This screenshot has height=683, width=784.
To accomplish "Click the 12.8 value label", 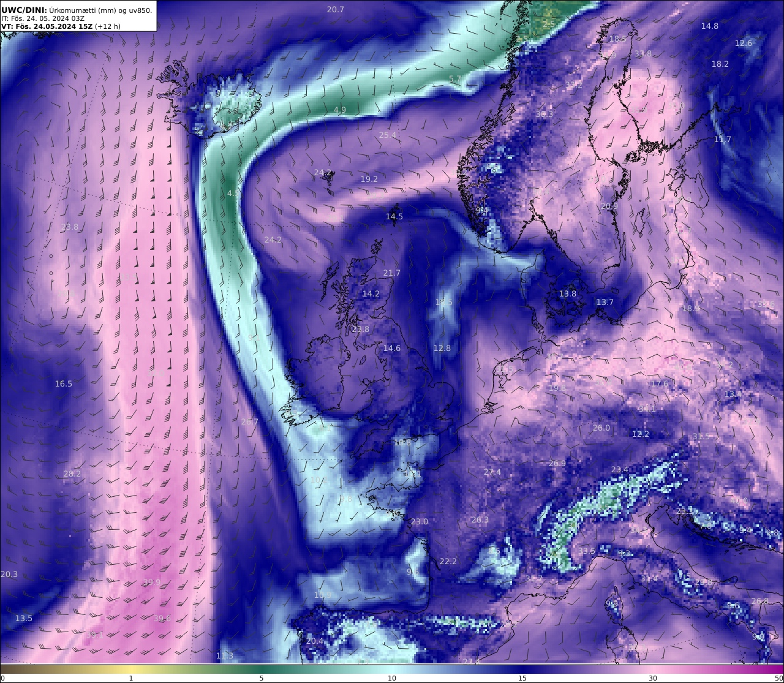I will point(442,348).
